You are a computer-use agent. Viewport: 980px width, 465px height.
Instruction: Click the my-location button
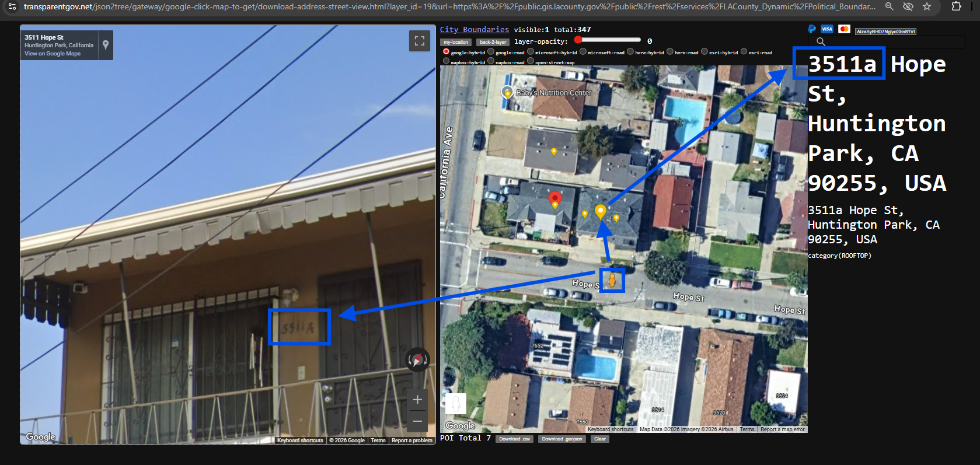point(455,42)
